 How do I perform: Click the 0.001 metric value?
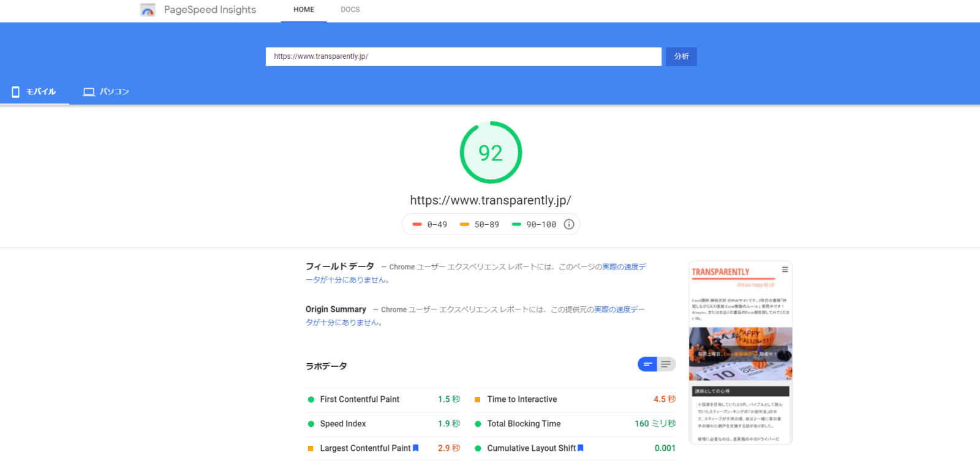pos(665,448)
